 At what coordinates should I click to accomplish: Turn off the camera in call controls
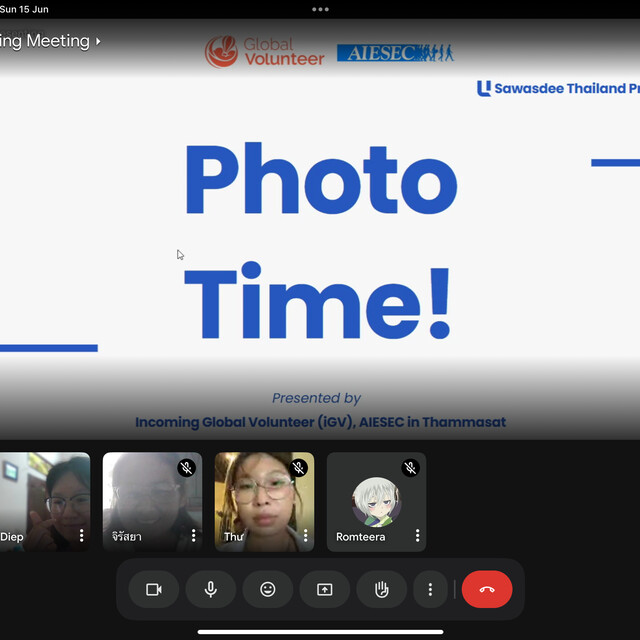[x=154, y=590]
